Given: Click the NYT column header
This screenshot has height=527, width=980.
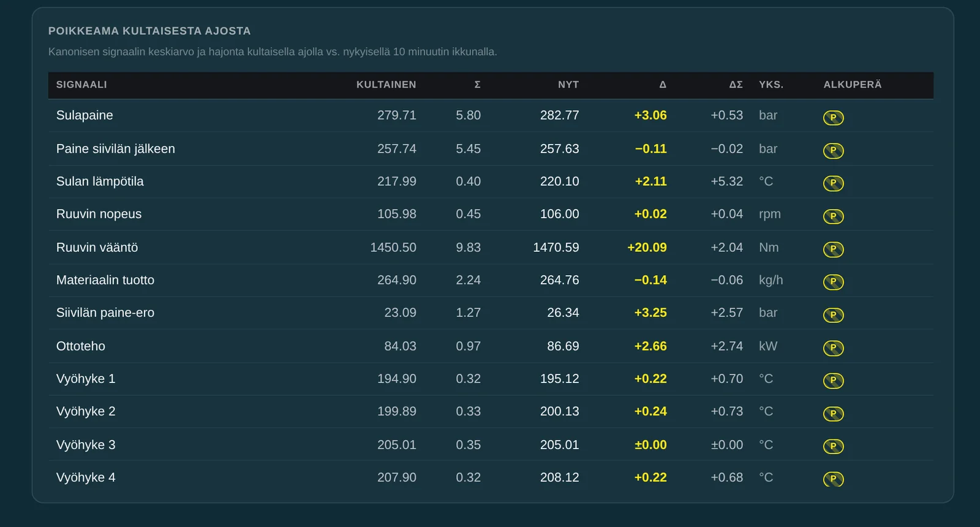Looking at the screenshot, I should (x=568, y=85).
